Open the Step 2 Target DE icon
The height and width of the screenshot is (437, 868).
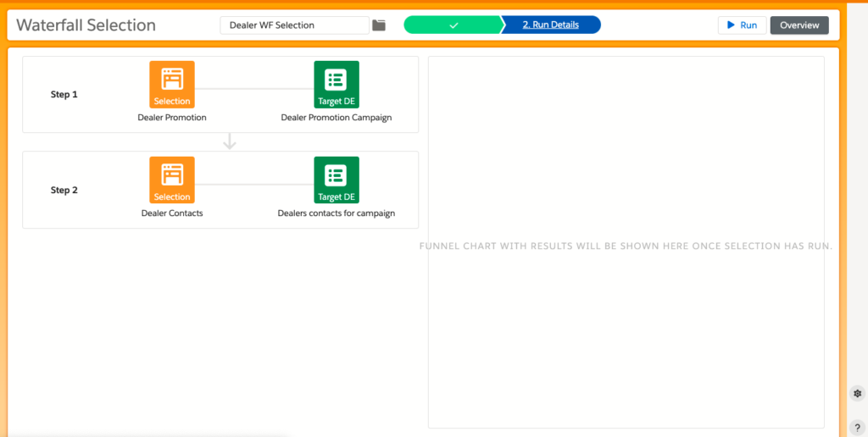click(336, 180)
